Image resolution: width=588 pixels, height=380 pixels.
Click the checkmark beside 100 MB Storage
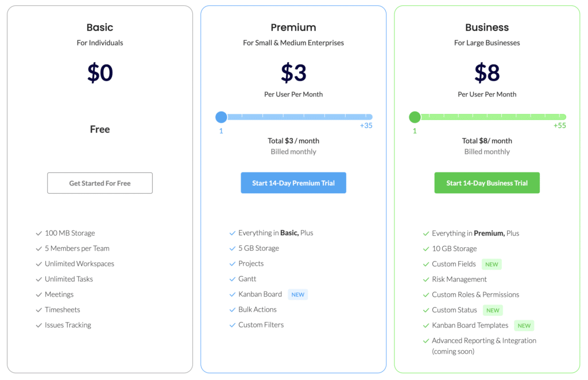(39, 233)
